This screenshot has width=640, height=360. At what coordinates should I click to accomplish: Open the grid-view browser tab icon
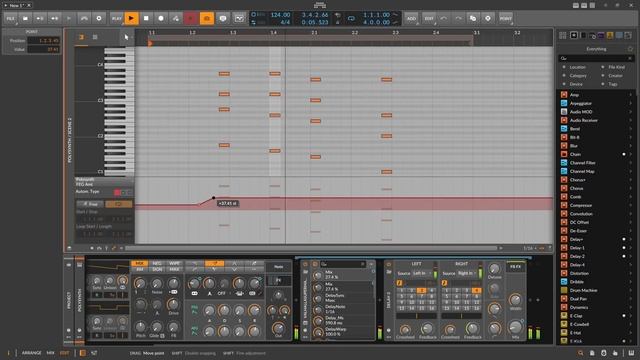(563, 36)
